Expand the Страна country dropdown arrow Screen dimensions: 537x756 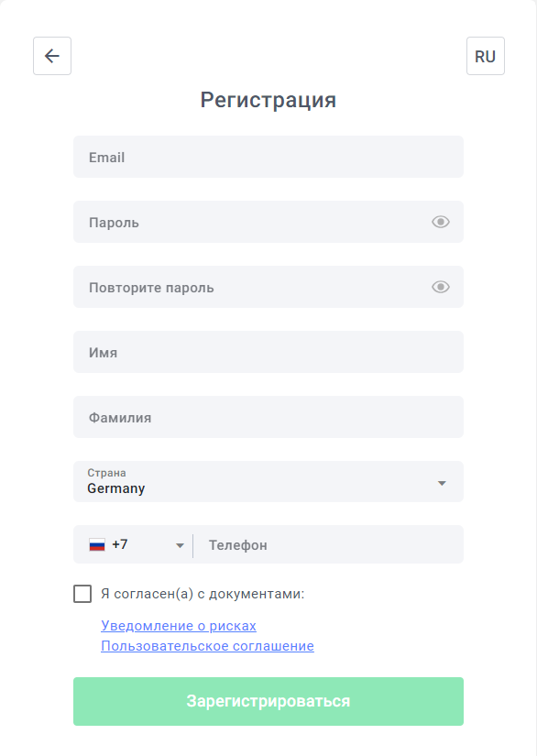[x=442, y=483]
